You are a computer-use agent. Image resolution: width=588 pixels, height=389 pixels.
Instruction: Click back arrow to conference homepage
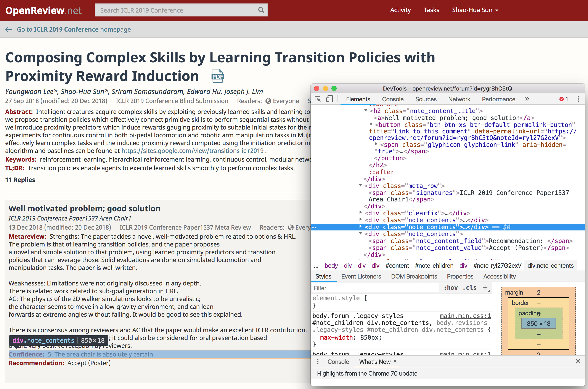[x=9, y=29]
